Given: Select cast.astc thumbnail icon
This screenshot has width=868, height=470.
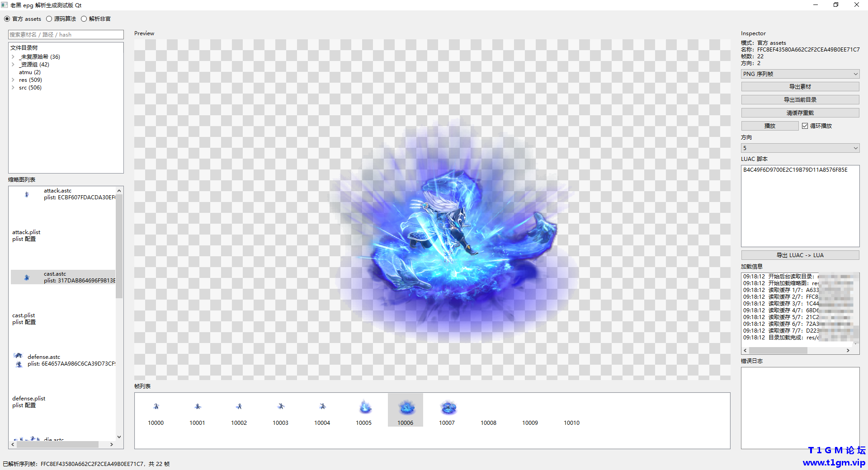Looking at the screenshot, I should (27, 277).
